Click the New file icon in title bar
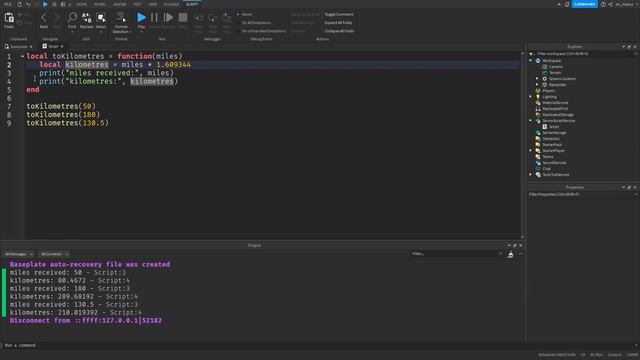The width and height of the screenshot is (640, 360). coord(19,4)
